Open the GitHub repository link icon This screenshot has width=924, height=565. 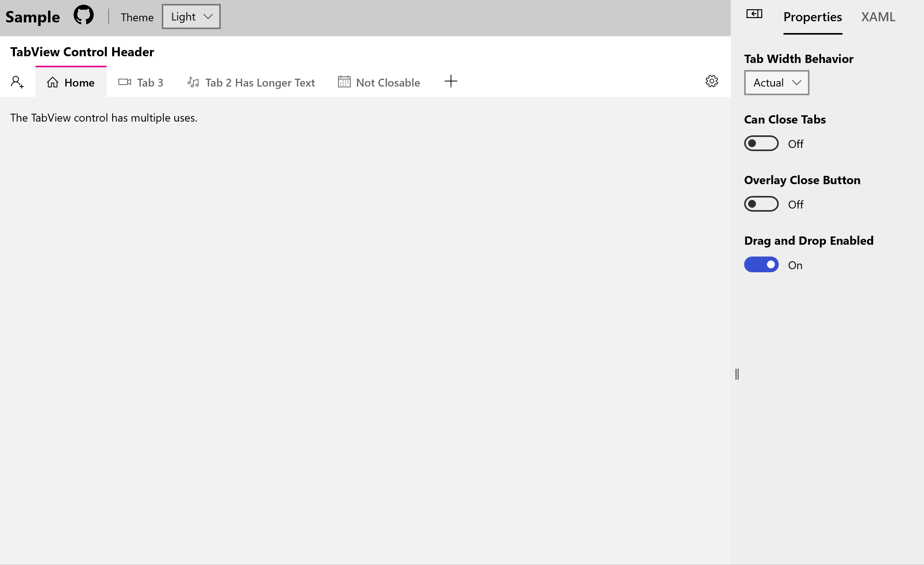click(x=83, y=16)
